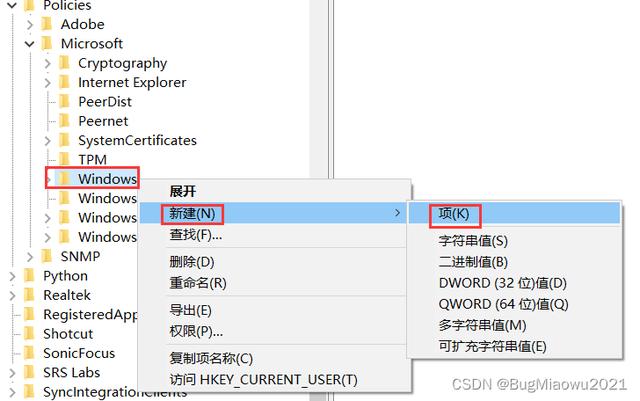The image size is (640, 401).
Task: Select the Shotcut key label
Action: (68, 334)
